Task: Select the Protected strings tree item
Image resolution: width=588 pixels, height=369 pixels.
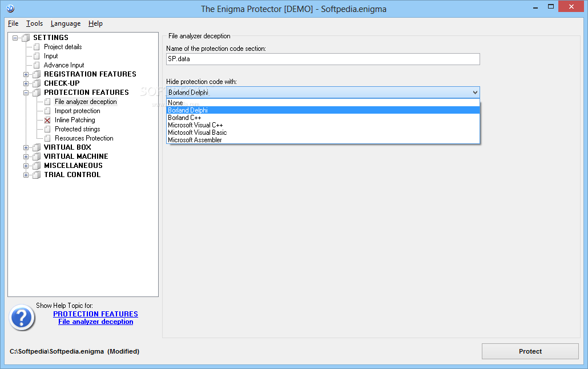Action: (77, 129)
